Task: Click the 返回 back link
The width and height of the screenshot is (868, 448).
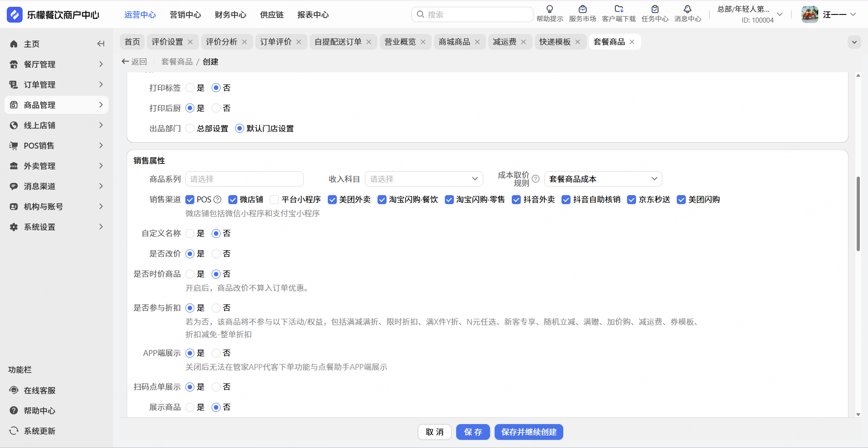Action: 134,61
